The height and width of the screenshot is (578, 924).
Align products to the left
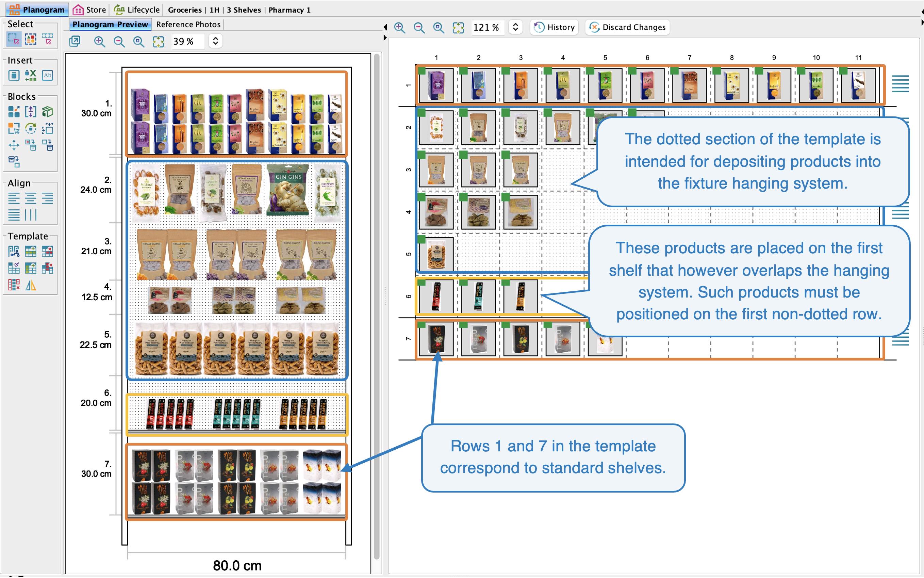pyautogui.click(x=14, y=198)
